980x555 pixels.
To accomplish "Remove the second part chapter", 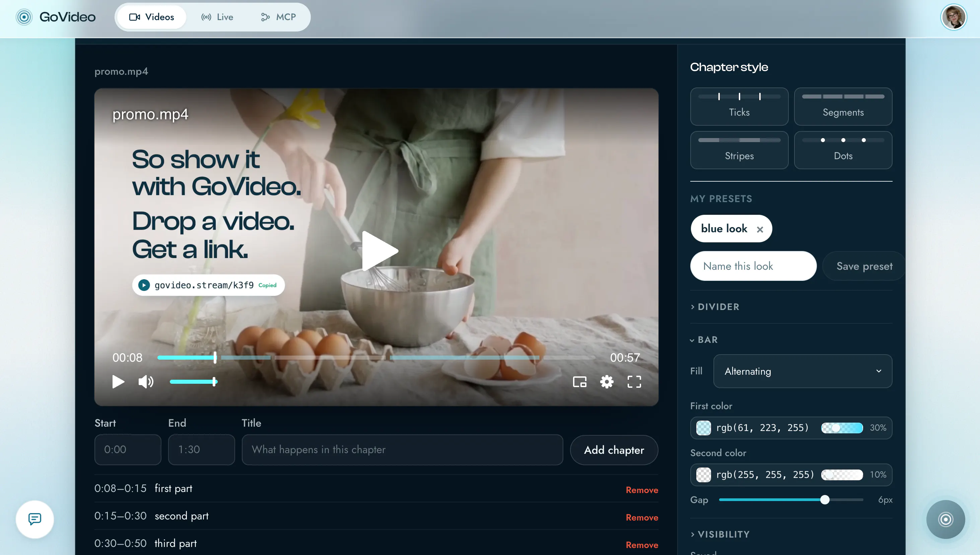I will [642, 517].
